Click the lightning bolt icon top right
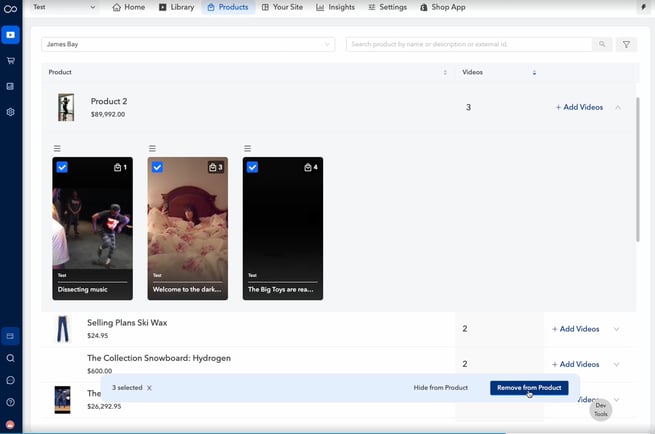This screenshot has width=655, height=434. [643, 7]
